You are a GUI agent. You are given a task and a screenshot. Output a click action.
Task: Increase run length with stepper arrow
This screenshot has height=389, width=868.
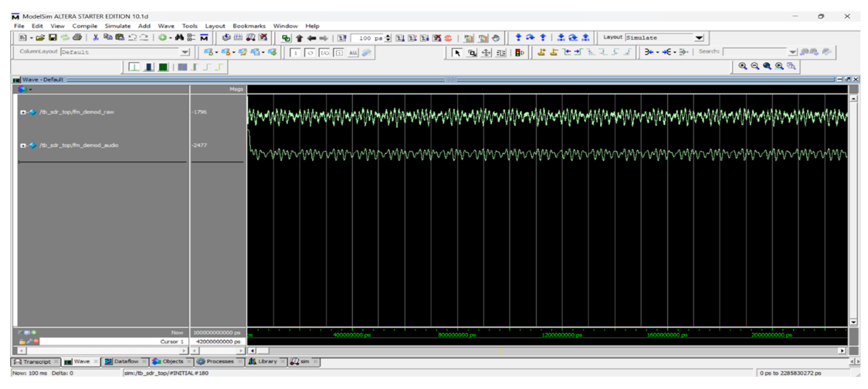[388, 36]
